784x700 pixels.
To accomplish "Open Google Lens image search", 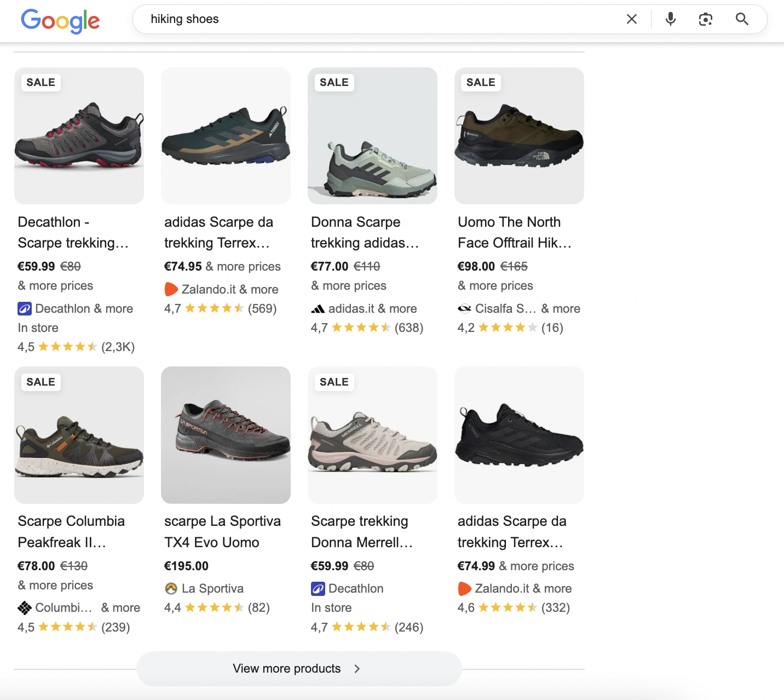I will click(706, 19).
